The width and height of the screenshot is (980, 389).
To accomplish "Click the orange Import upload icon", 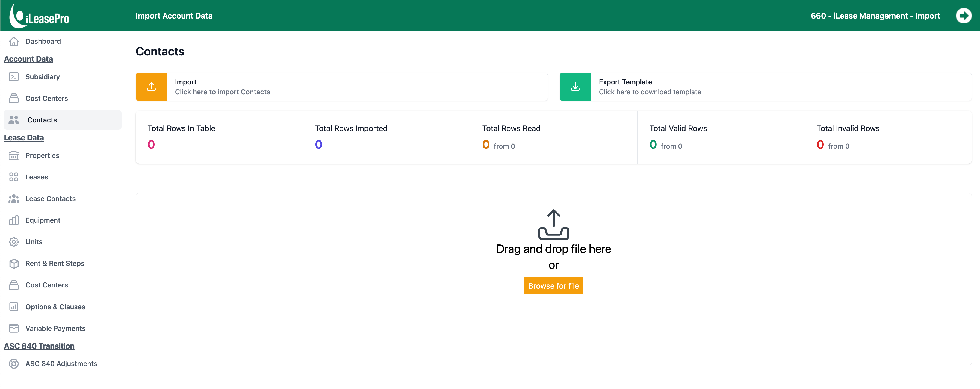I will [x=151, y=87].
